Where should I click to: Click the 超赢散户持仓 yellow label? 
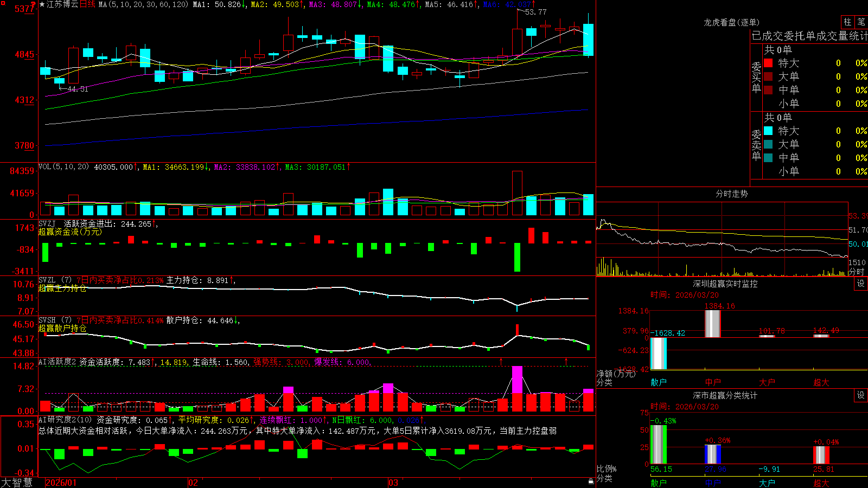[x=62, y=328]
